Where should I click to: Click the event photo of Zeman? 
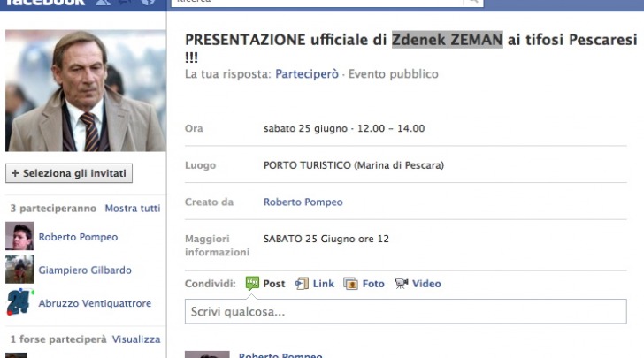tap(86, 91)
